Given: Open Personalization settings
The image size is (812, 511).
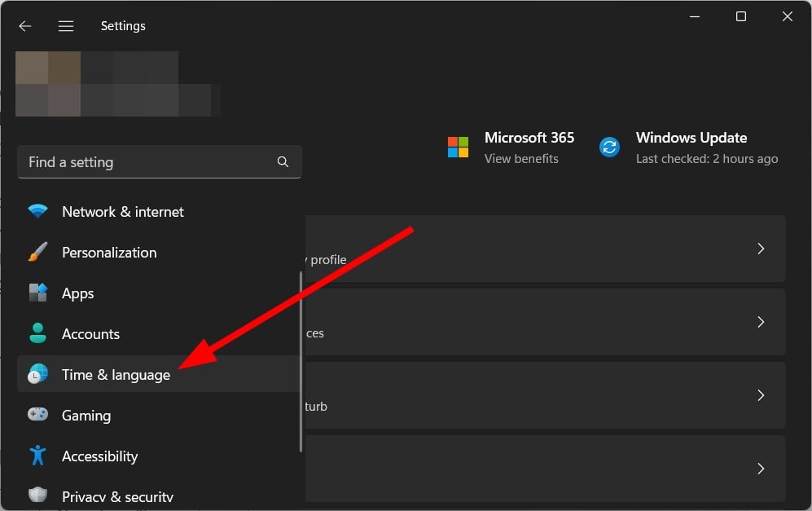Looking at the screenshot, I should click(159, 253).
